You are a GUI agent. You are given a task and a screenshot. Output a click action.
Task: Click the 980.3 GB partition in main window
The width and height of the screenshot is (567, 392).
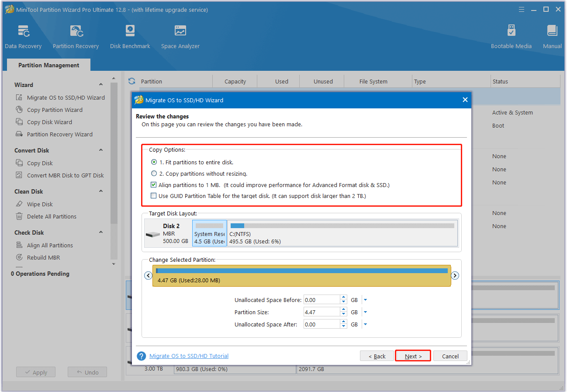pos(235,369)
